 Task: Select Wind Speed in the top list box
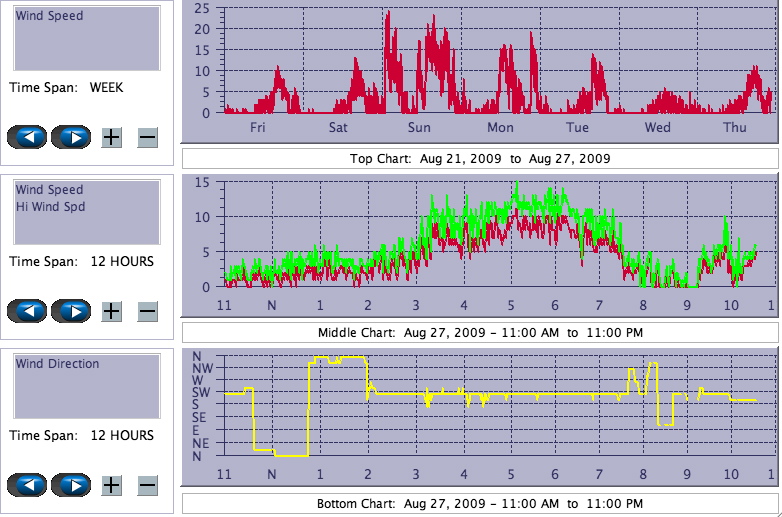[x=49, y=16]
